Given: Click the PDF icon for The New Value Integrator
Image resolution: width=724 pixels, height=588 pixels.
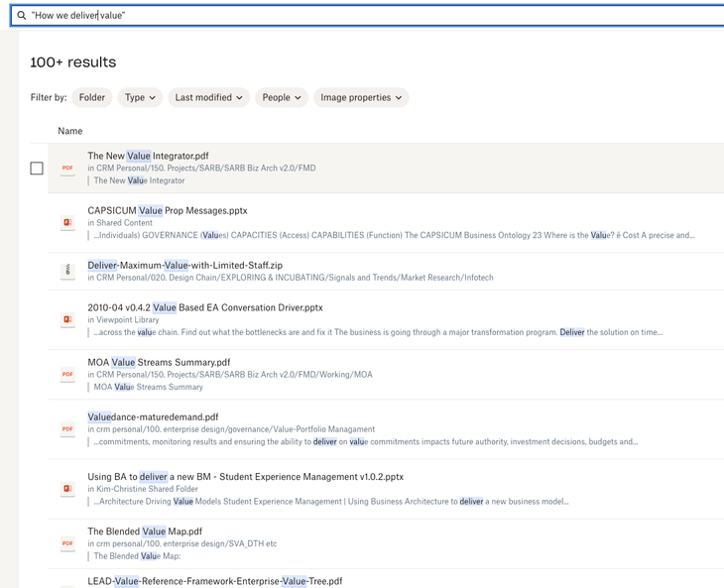Looking at the screenshot, I should 67,169.
